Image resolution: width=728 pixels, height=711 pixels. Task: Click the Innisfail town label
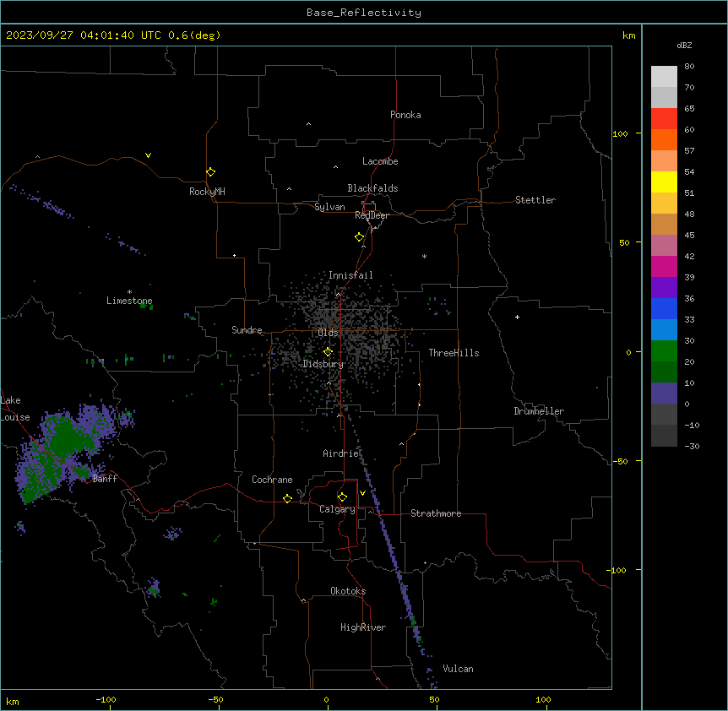[350, 275]
